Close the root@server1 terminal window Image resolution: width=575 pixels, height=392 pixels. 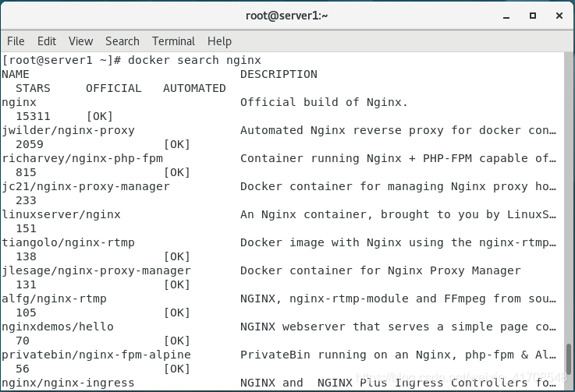point(559,16)
